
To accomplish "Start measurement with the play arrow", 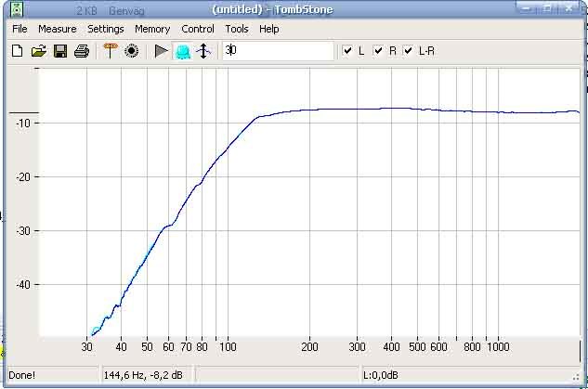I will click(162, 51).
